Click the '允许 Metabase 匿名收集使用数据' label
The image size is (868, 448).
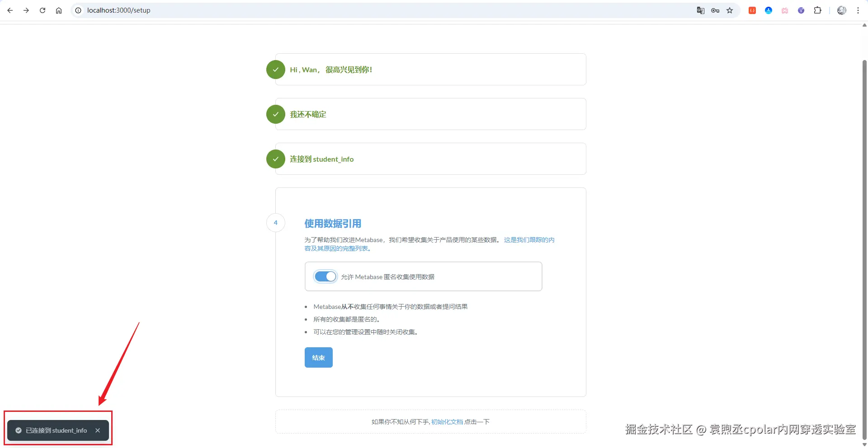click(x=387, y=277)
